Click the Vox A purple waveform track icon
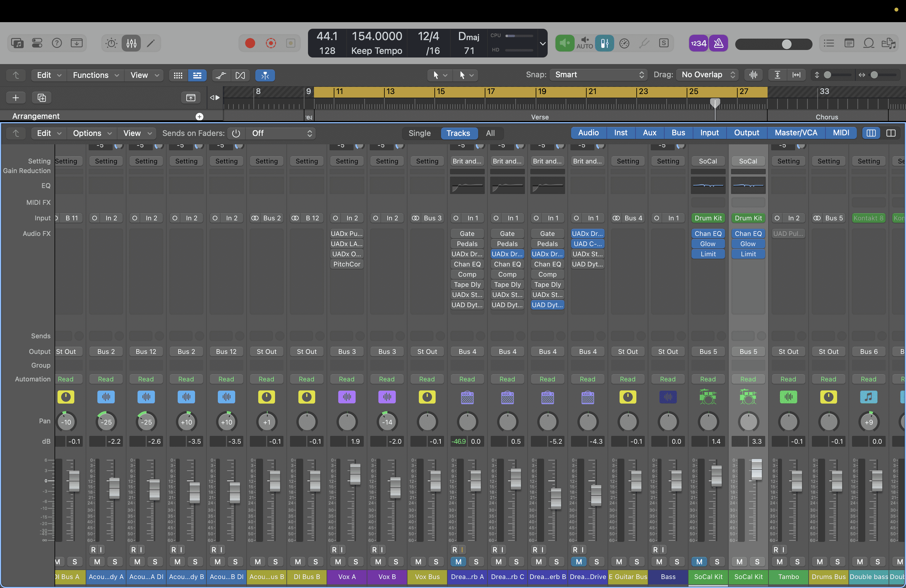 tap(347, 397)
